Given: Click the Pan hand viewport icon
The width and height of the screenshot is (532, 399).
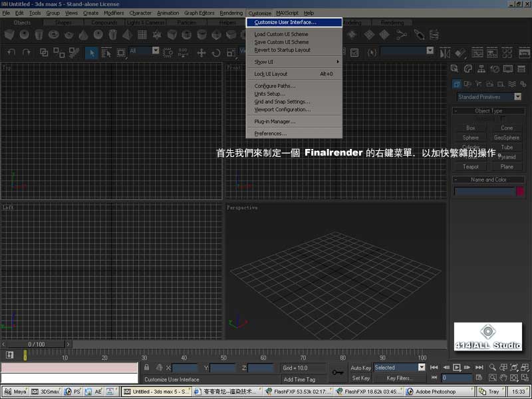Looking at the screenshot, I should tap(503, 378).
